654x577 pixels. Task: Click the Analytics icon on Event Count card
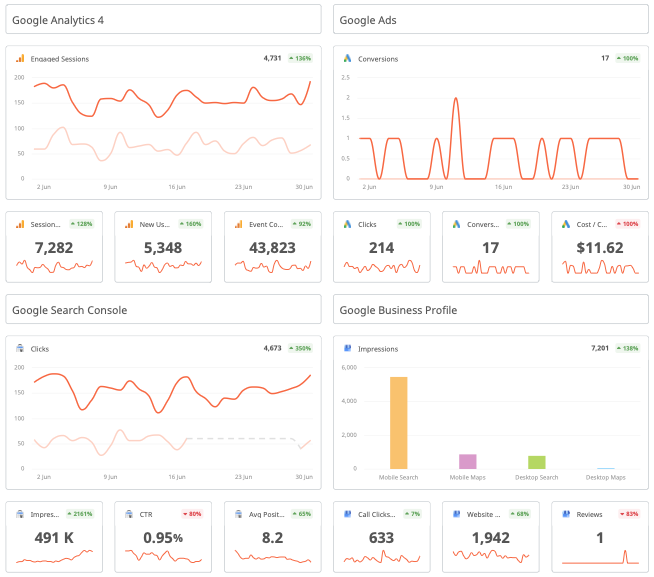pos(238,224)
